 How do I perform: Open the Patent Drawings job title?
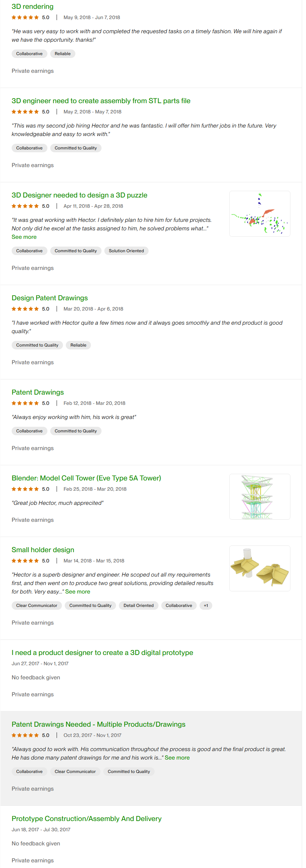tap(37, 392)
